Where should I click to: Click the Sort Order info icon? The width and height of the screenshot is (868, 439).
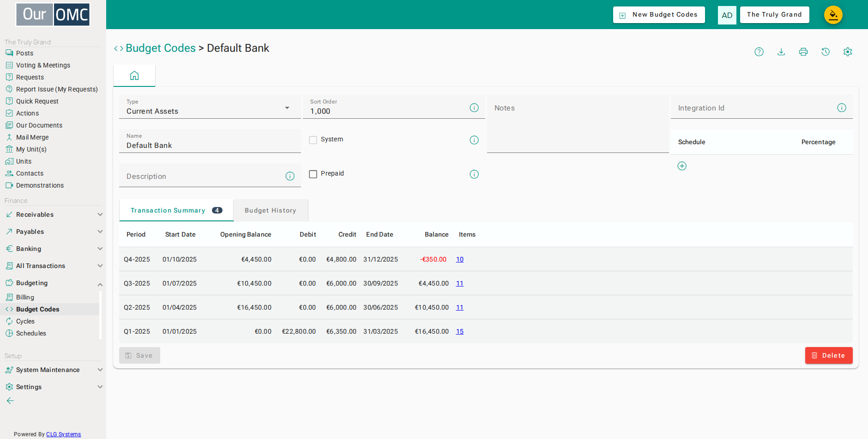click(474, 108)
